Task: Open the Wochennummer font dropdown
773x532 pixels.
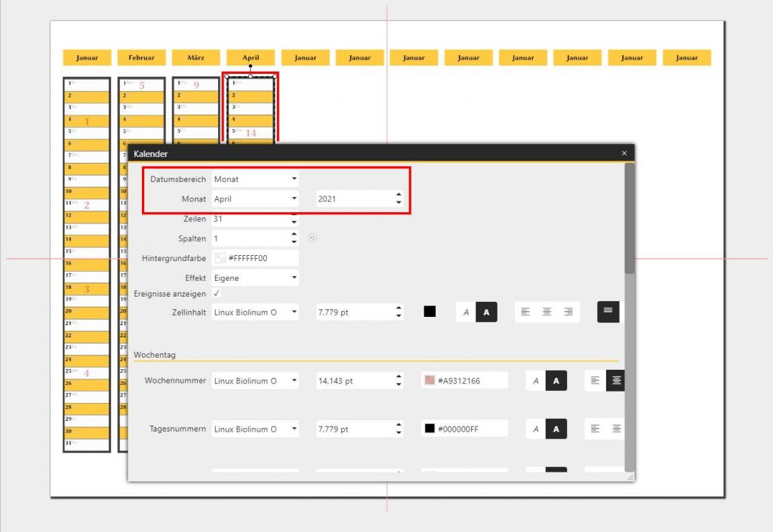Action: coord(255,381)
